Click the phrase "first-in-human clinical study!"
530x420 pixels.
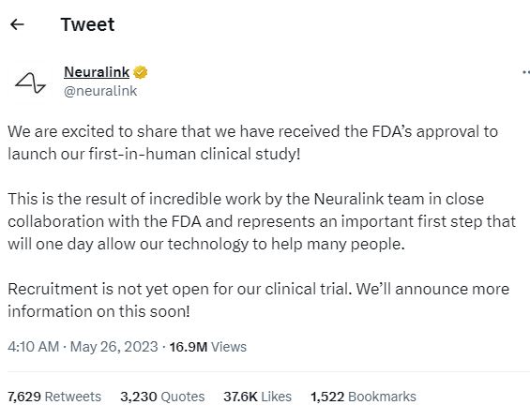click(194, 154)
